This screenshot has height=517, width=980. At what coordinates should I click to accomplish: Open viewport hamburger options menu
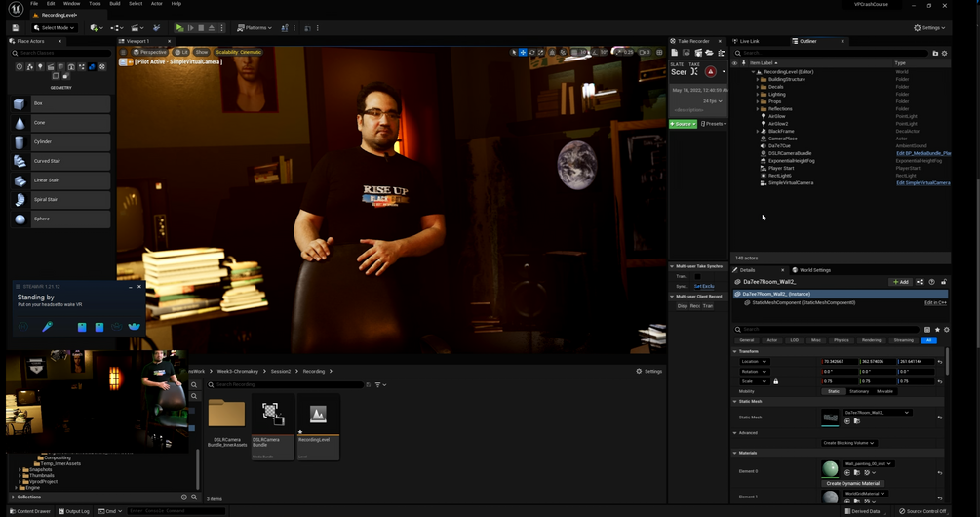pos(123,52)
